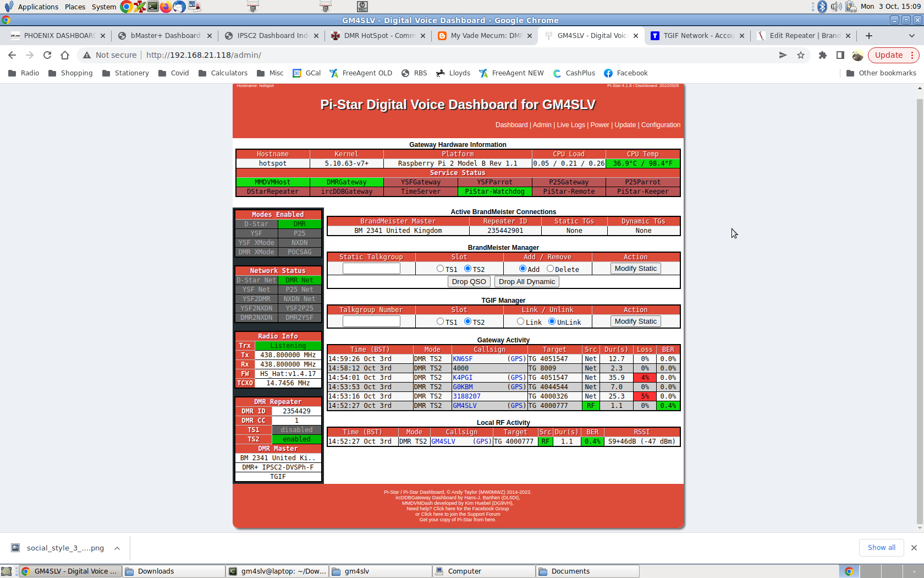
Task: Select TS1 in the BrandMeister Manager
Action: 440,269
